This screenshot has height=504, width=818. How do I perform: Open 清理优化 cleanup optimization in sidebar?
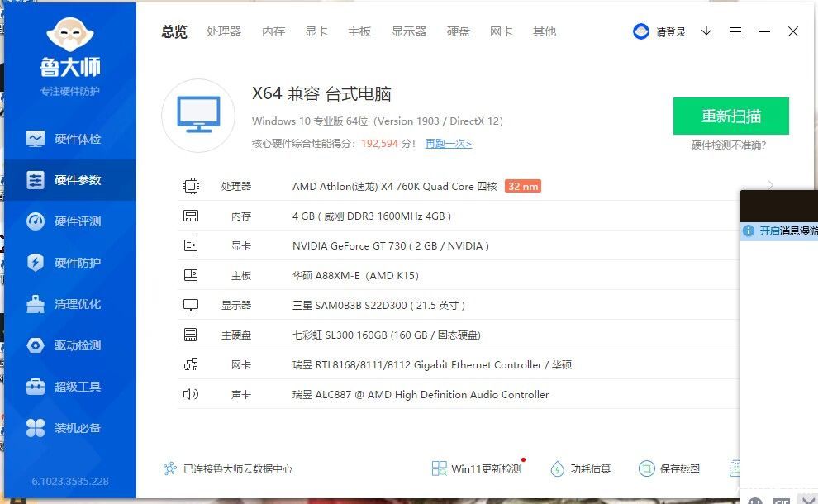(x=70, y=304)
